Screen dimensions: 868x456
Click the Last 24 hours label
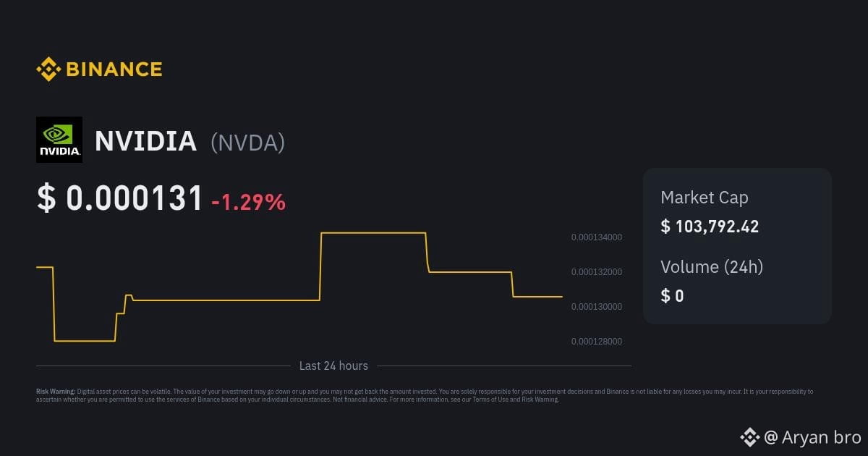pos(333,366)
